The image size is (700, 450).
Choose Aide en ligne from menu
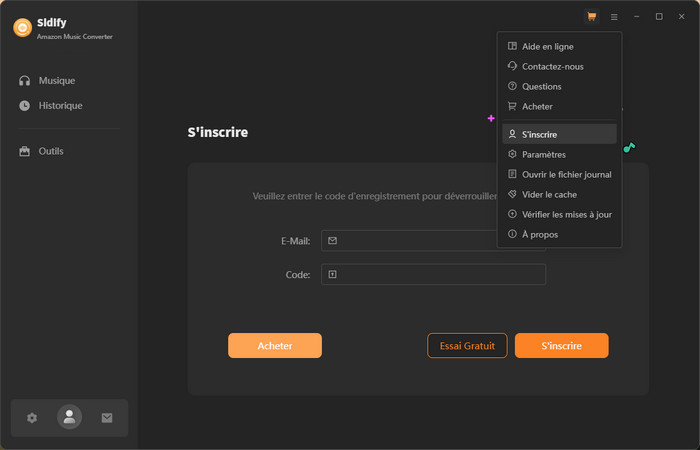(x=547, y=46)
